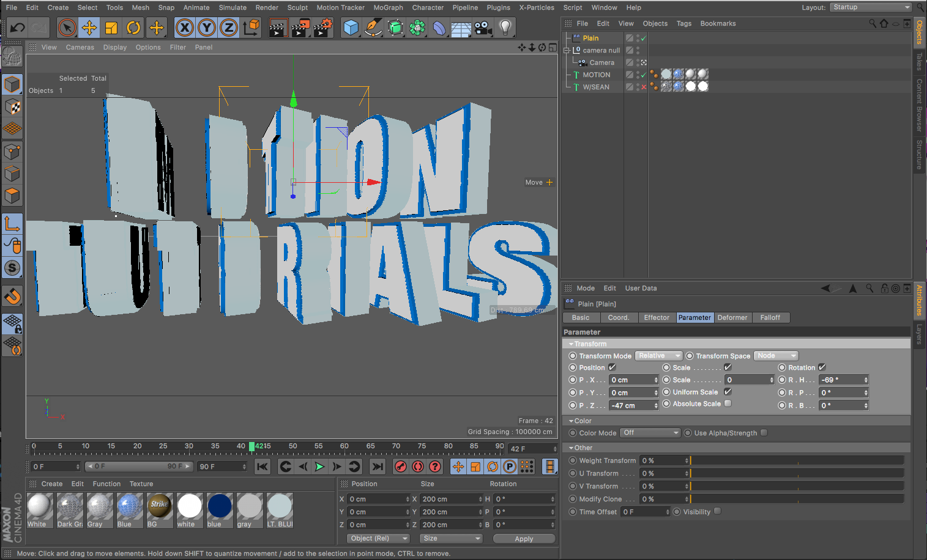
Task: Enable the Axis mode tool
Action: [12, 224]
